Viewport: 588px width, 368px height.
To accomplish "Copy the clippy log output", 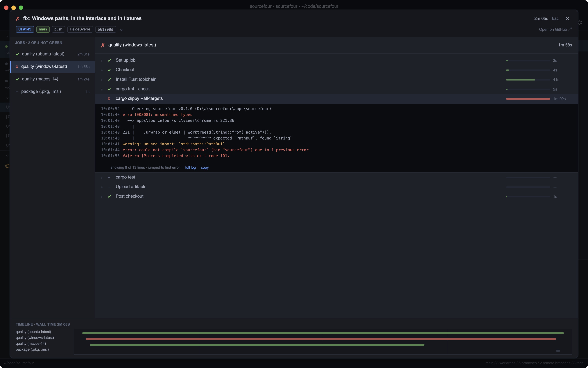I will click(x=205, y=167).
